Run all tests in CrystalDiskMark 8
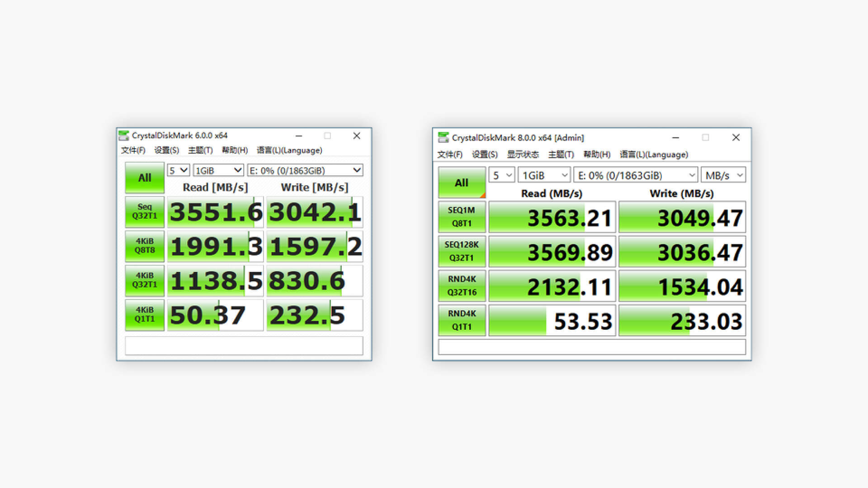 (462, 183)
